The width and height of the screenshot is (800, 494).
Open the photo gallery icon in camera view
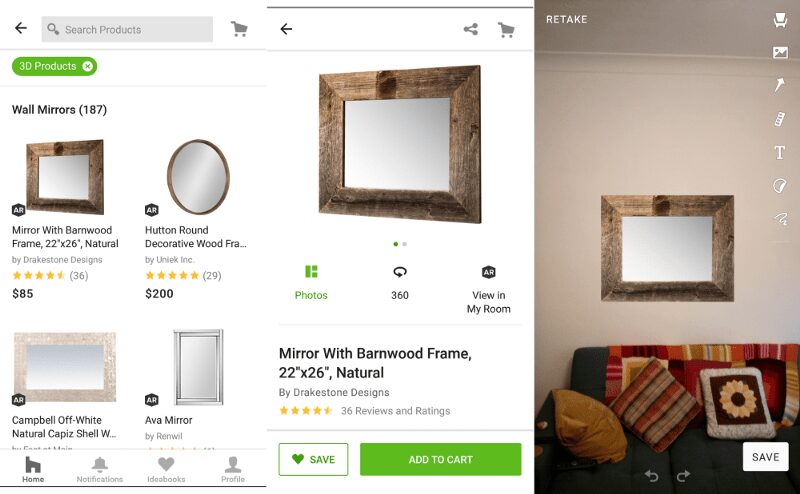[x=780, y=53]
